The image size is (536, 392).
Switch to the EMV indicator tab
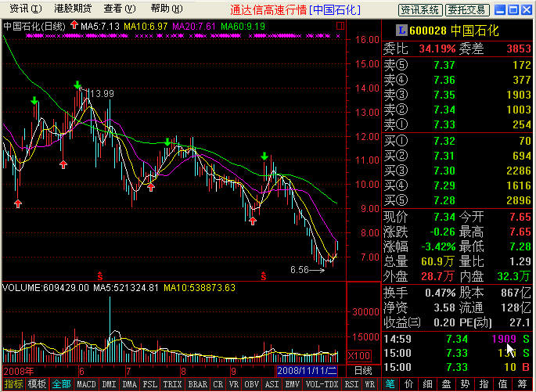click(x=293, y=384)
